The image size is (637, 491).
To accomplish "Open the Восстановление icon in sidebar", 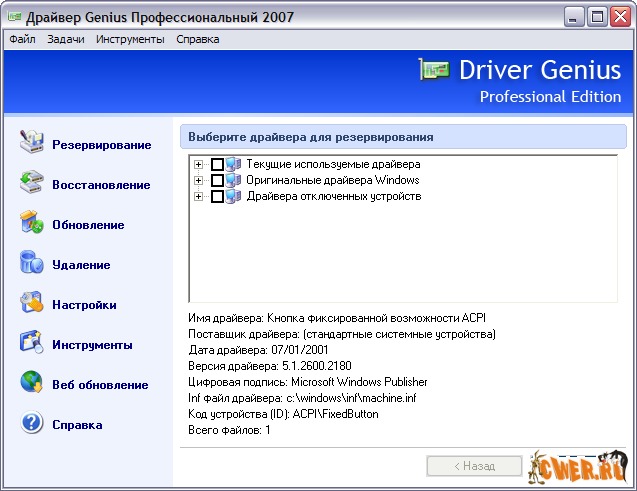I will click(32, 183).
